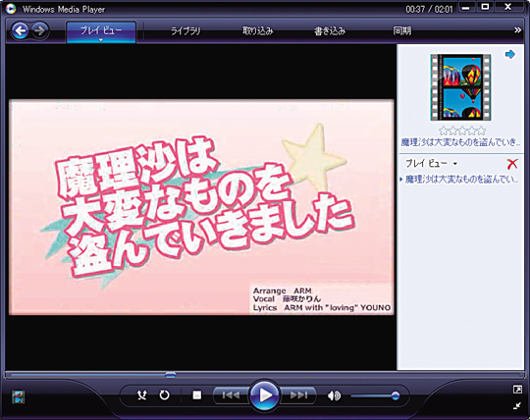Image resolution: width=530 pixels, height=420 pixels.
Task: Click the large Play button
Action: point(265,395)
